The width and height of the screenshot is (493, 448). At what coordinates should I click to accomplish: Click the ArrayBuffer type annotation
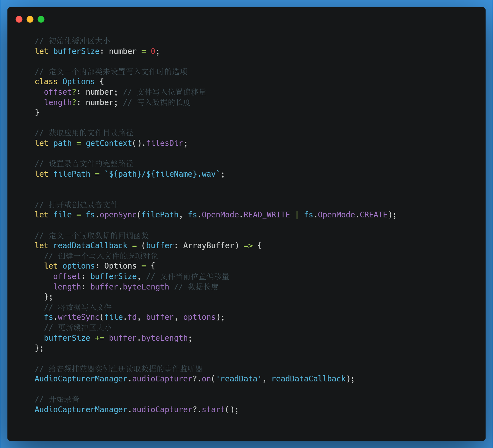[x=208, y=245]
